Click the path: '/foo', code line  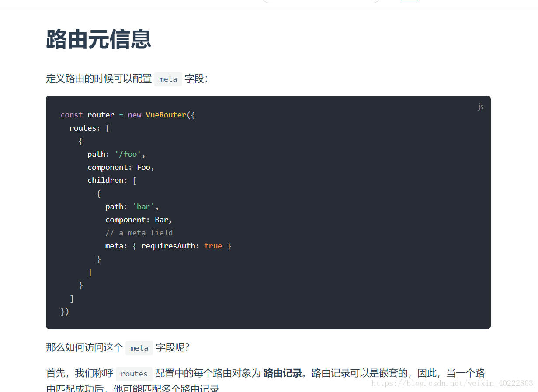(x=116, y=154)
